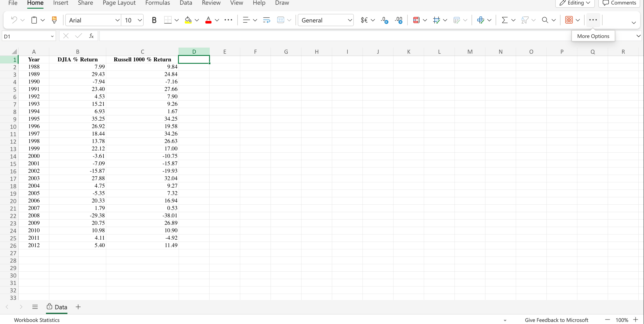The width and height of the screenshot is (644, 324).
Task: Click the Increase Decimal icon
Action: (x=384, y=20)
